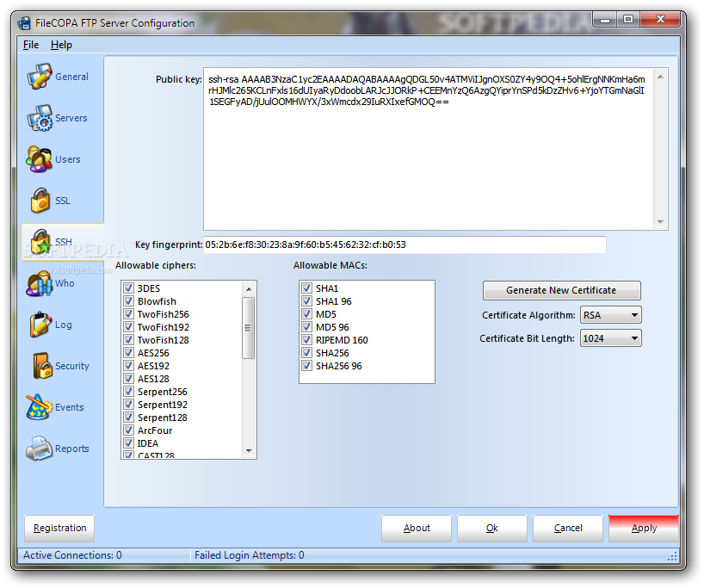Click the Key fingerprint field
Screen dimensions: 704x588
pos(405,244)
